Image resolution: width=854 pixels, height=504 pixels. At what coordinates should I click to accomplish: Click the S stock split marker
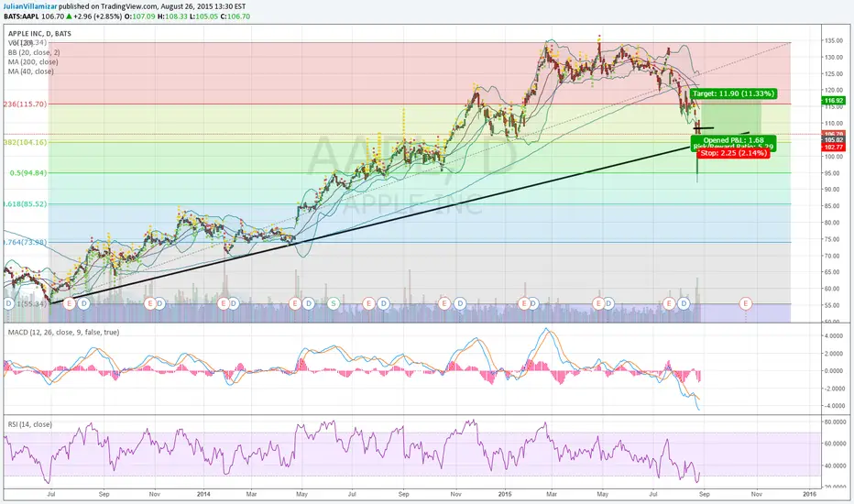click(x=334, y=303)
